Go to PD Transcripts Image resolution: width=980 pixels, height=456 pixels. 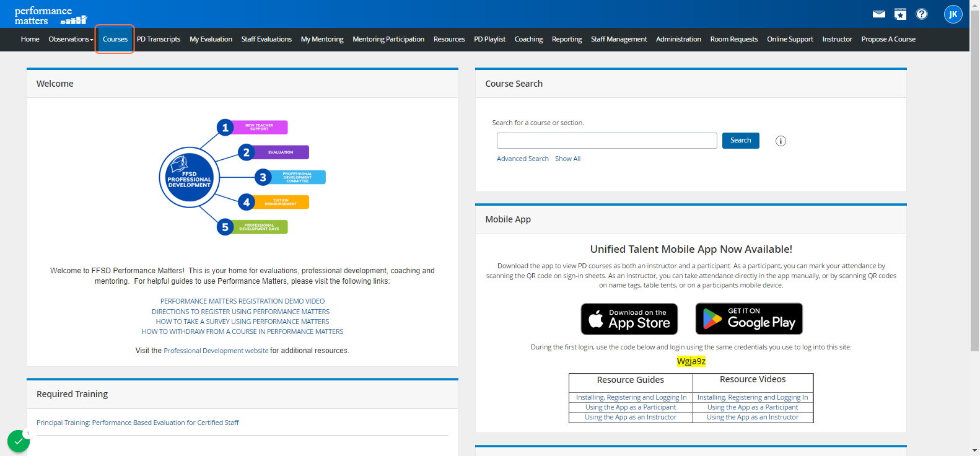(x=159, y=39)
